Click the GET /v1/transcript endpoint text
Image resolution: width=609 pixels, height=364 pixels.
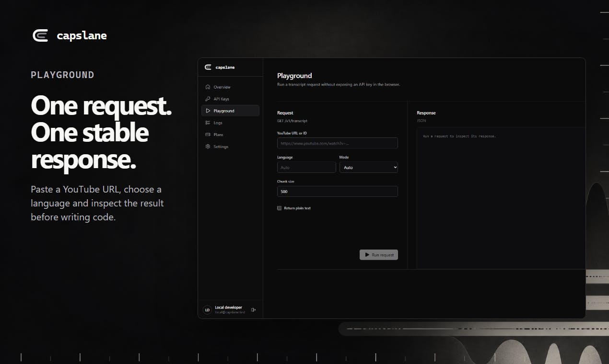pos(293,121)
